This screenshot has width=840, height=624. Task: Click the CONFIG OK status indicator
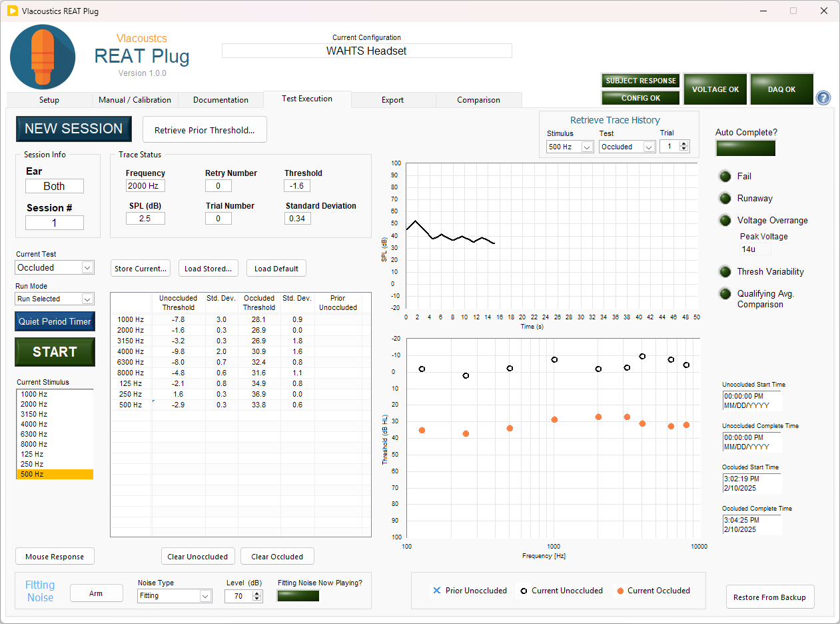[x=640, y=98]
